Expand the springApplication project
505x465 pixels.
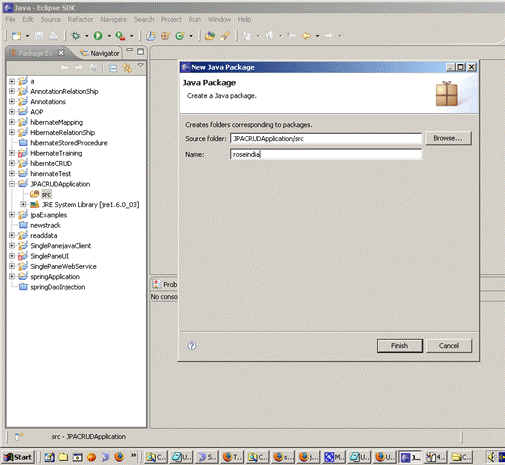12,276
